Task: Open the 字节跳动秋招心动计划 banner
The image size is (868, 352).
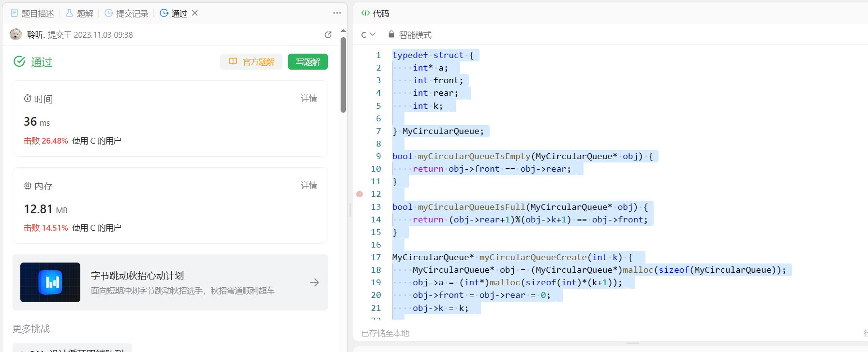Action: point(170,282)
